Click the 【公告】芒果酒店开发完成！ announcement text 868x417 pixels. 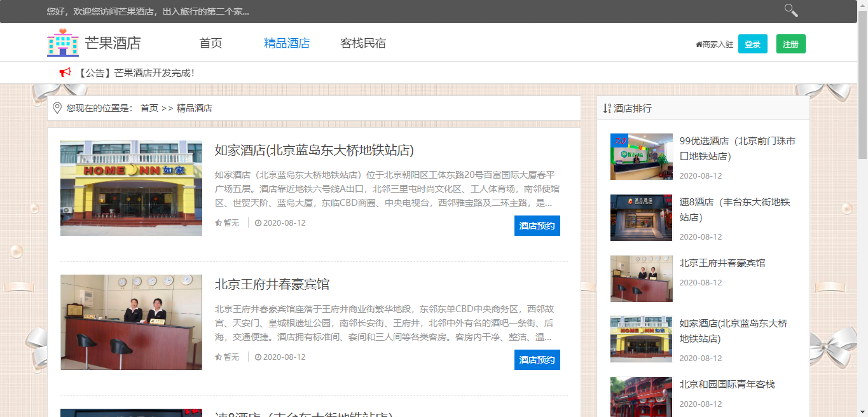tap(136, 73)
